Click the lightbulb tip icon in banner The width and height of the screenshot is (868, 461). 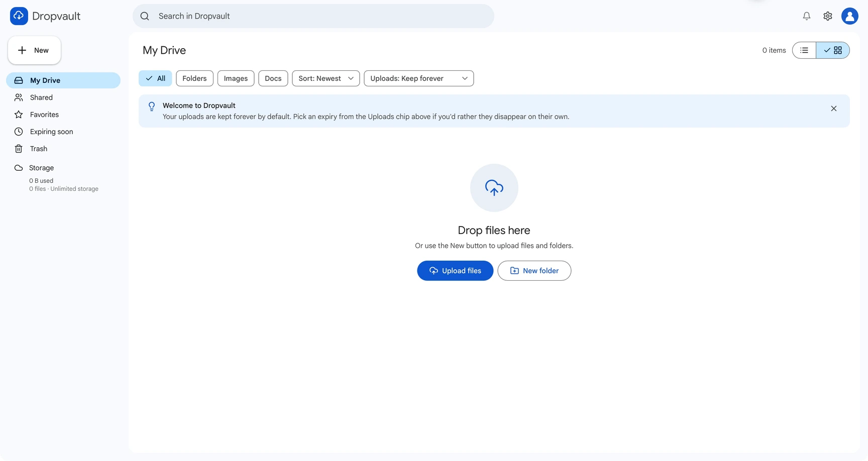tap(152, 106)
